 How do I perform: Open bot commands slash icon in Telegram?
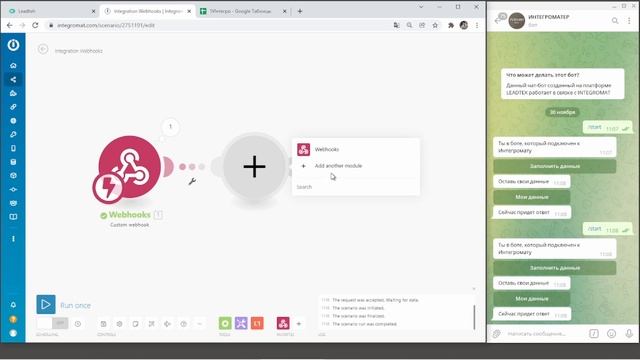pos(594,333)
